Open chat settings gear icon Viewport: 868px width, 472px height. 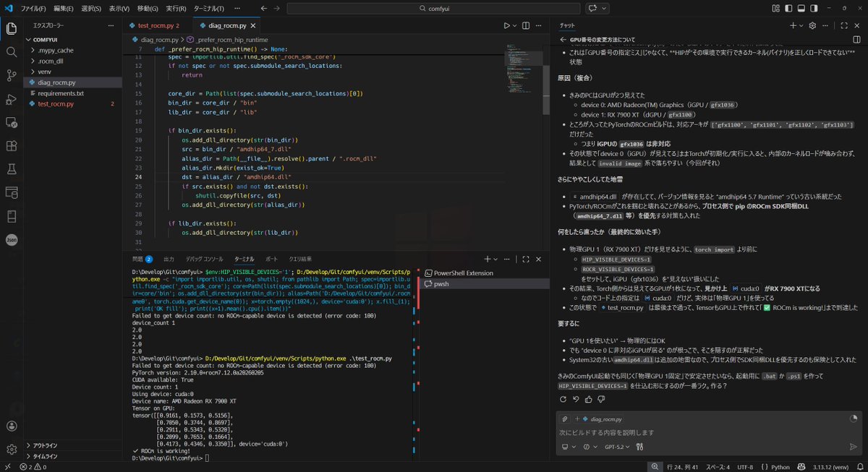pyautogui.click(x=812, y=25)
